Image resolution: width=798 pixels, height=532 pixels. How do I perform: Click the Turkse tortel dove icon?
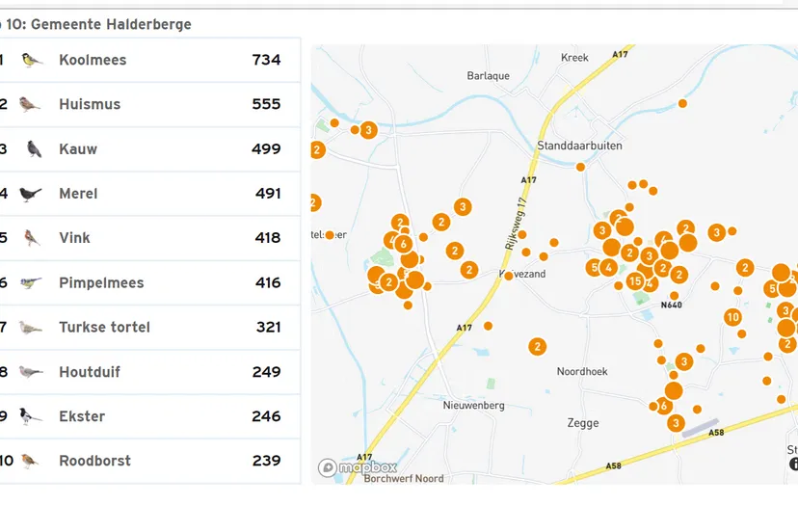coord(31,328)
